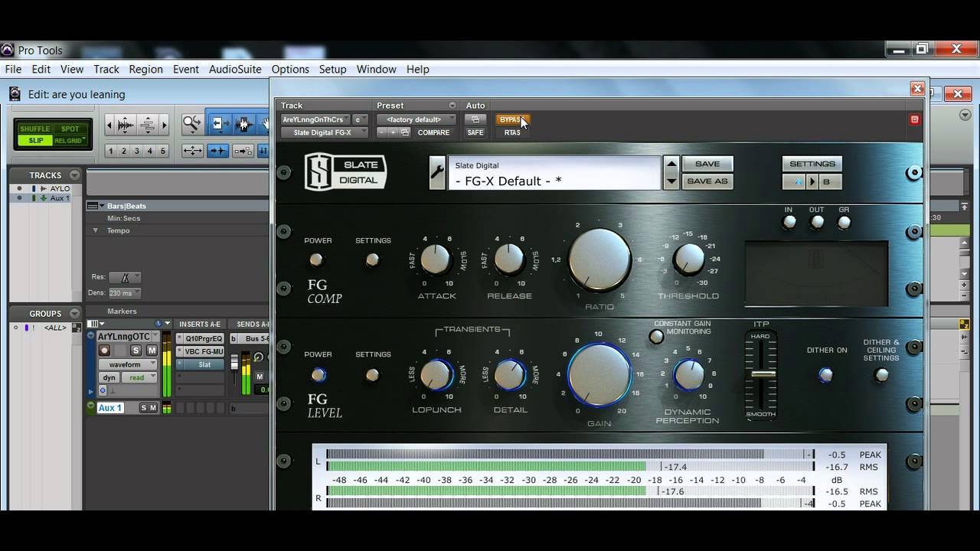Click the Auto enable automation icon
This screenshot has height=551, width=980.
point(475,119)
